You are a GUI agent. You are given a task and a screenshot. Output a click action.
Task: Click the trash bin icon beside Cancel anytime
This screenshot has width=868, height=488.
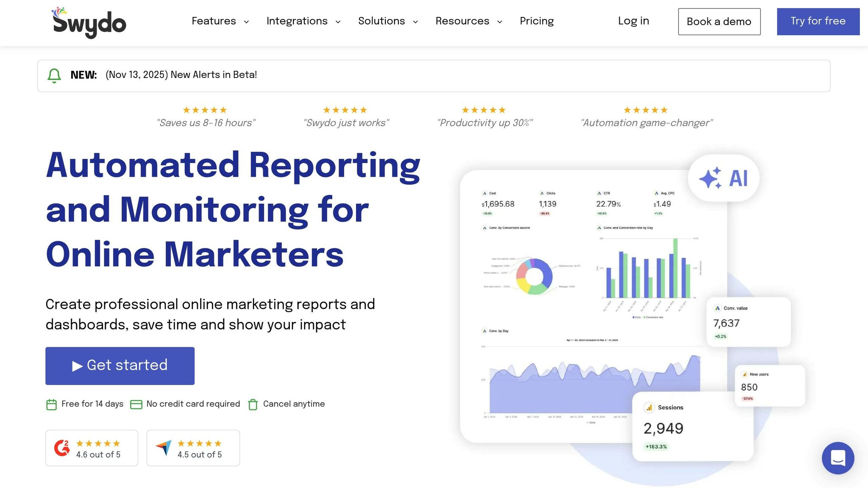(x=253, y=405)
